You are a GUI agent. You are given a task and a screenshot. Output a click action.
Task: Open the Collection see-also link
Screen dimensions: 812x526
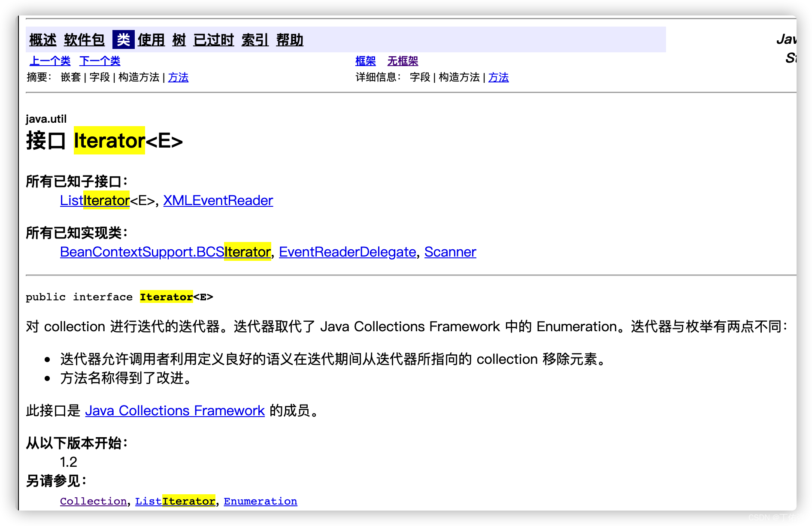tap(94, 501)
